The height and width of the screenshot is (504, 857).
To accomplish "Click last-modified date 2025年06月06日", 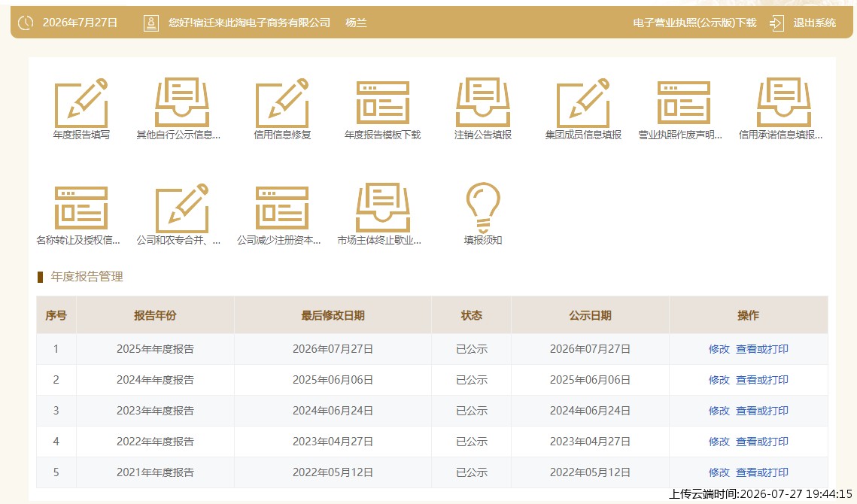I will [x=333, y=380].
